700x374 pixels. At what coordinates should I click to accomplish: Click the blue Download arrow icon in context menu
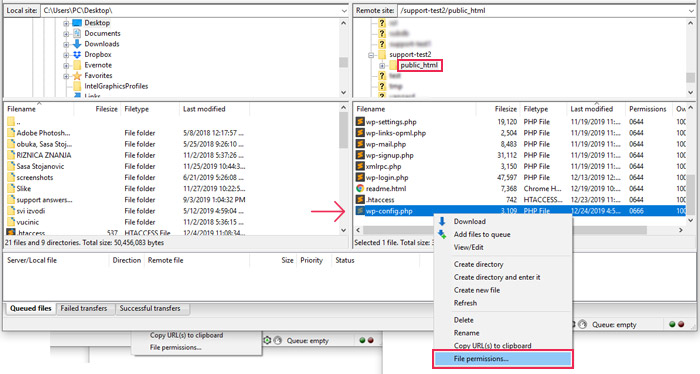coord(442,221)
